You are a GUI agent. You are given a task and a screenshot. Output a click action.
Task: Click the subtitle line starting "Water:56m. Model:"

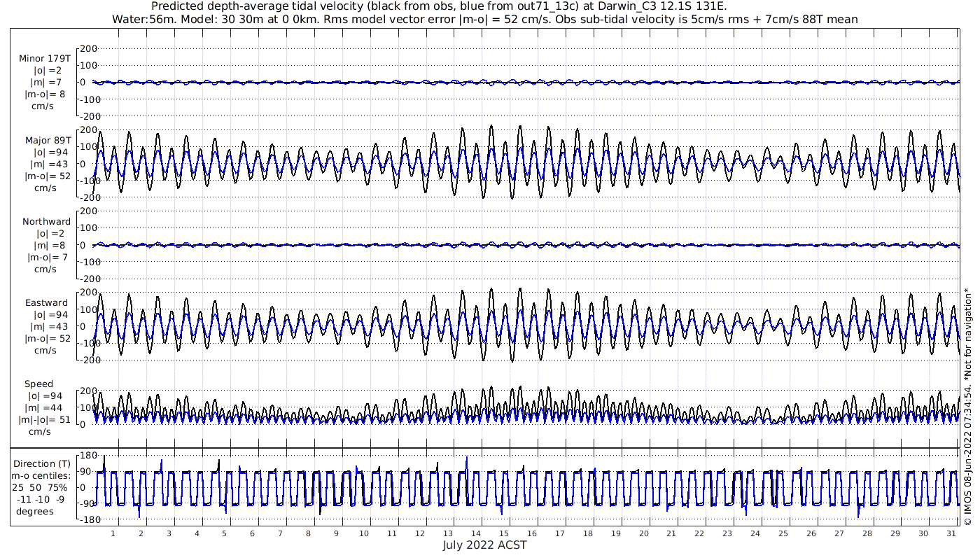pos(484,20)
